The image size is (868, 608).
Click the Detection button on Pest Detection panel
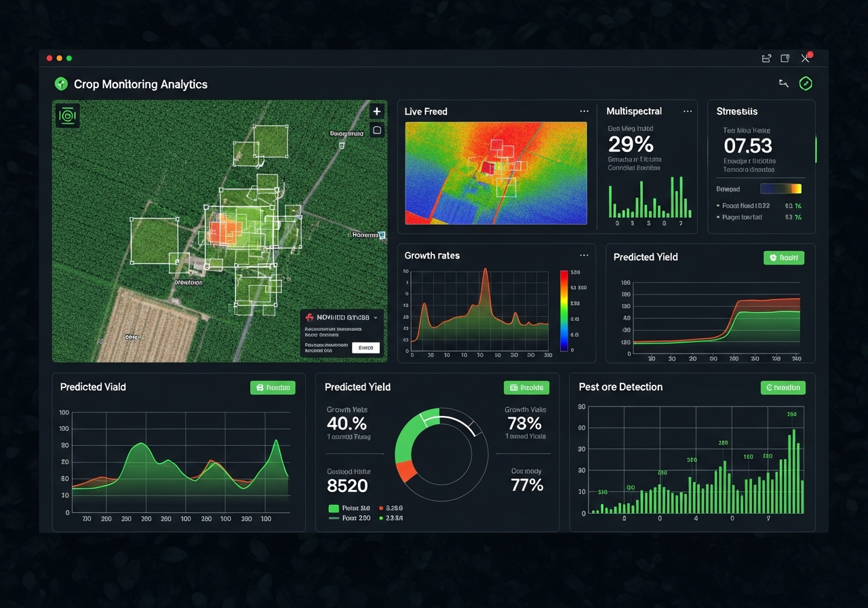pos(783,387)
